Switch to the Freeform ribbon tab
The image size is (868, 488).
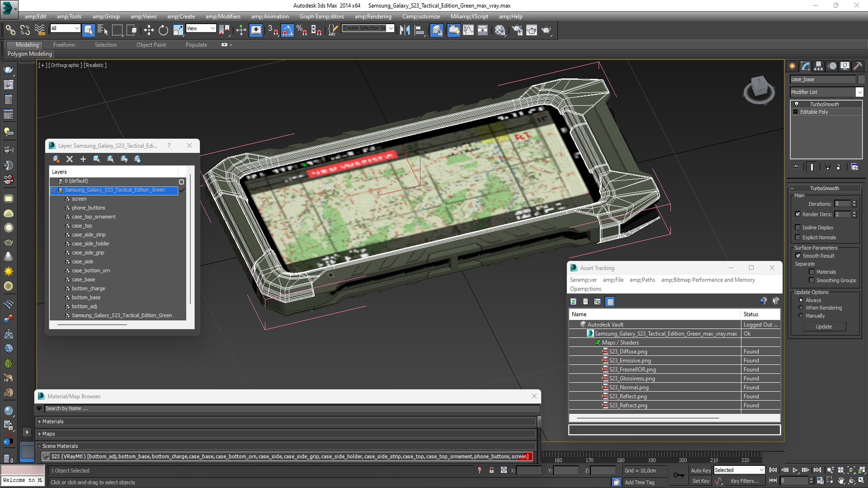64,45
